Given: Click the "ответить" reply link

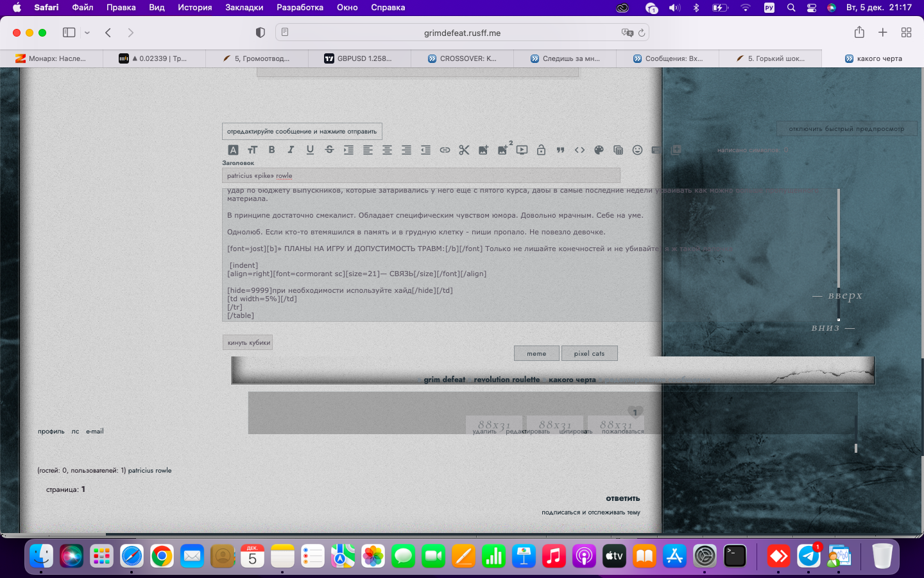Looking at the screenshot, I should [622, 498].
